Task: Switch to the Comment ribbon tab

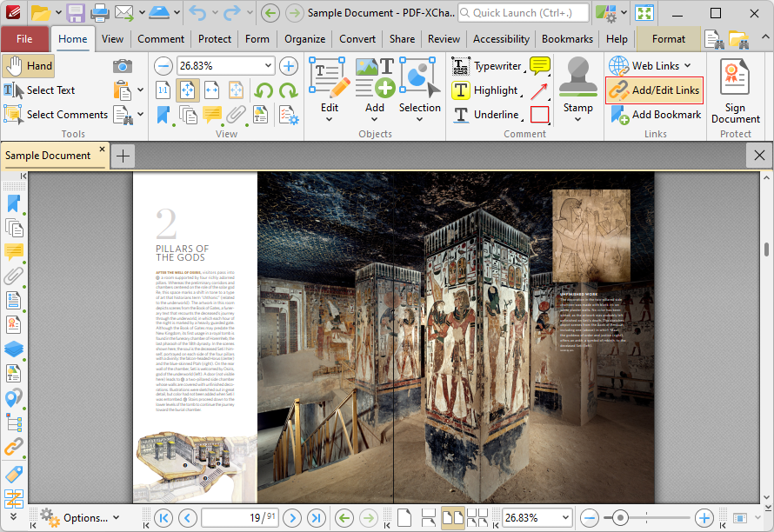Action: click(161, 39)
